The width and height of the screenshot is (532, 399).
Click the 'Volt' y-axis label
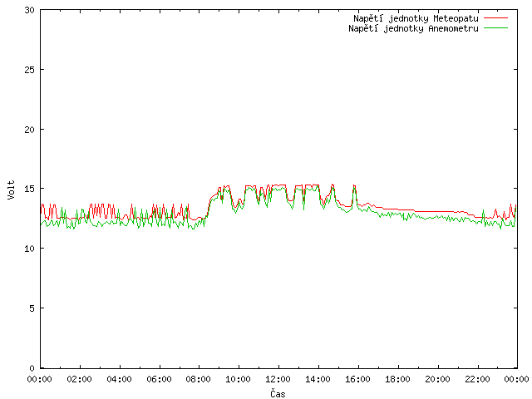coord(11,190)
